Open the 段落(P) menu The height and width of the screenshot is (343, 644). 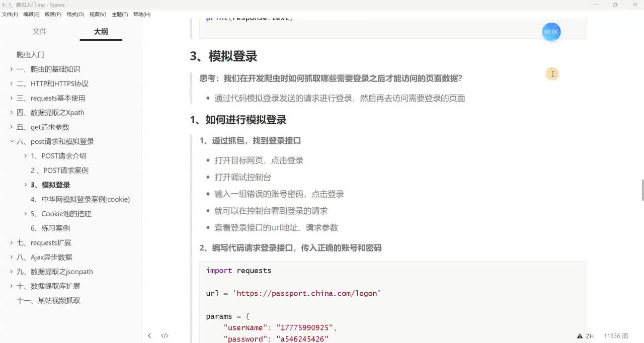pyautogui.click(x=53, y=15)
